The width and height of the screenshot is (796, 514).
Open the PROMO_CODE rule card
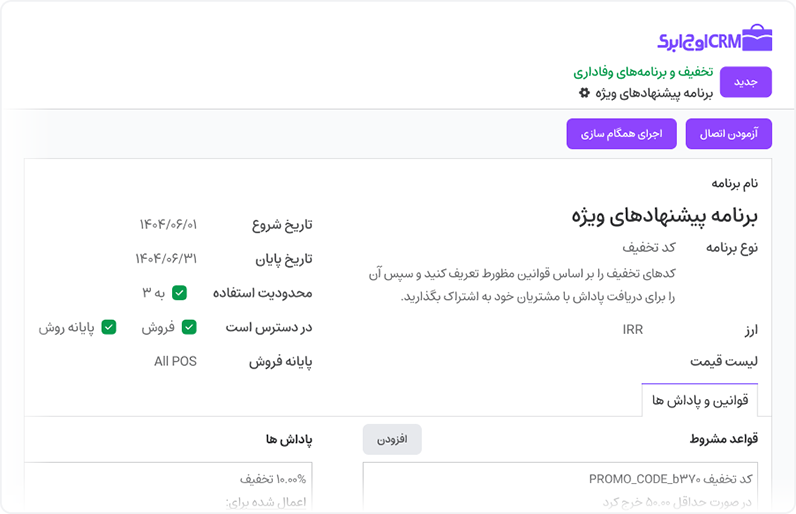click(x=560, y=488)
